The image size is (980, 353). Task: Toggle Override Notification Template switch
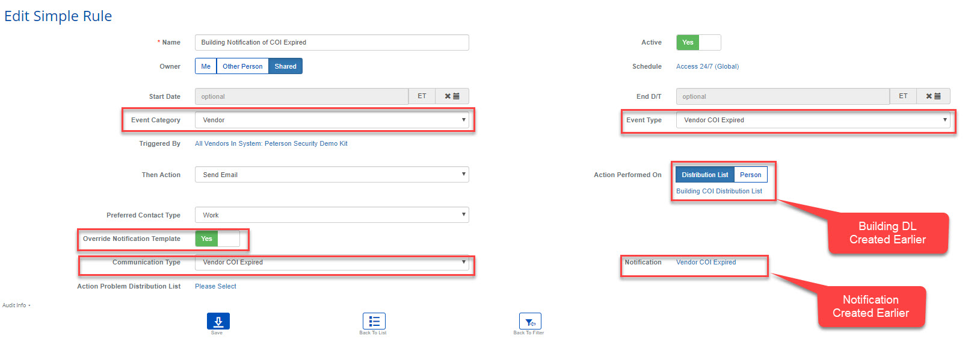coord(217,239)
